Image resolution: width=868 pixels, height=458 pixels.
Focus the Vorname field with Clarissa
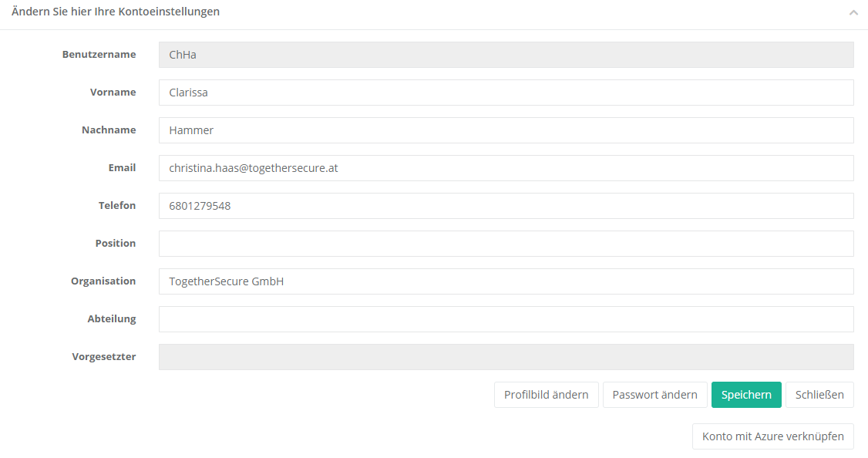[506, 93]
